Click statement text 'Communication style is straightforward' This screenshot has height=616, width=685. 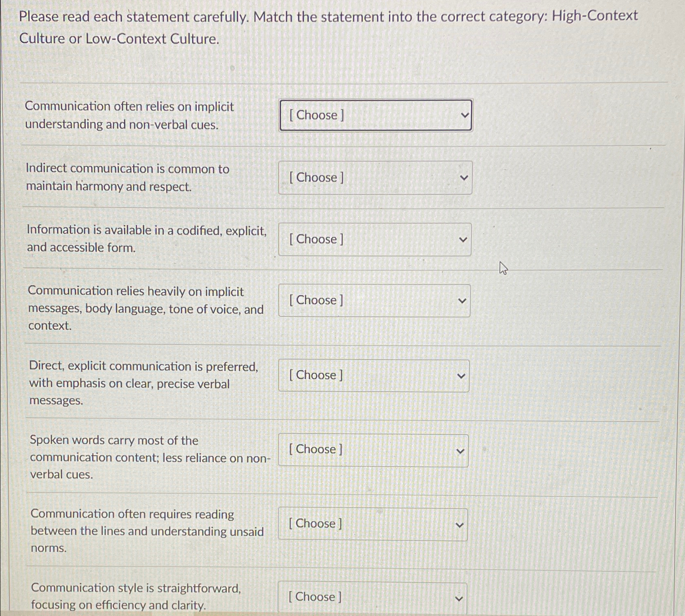[136, 588]
